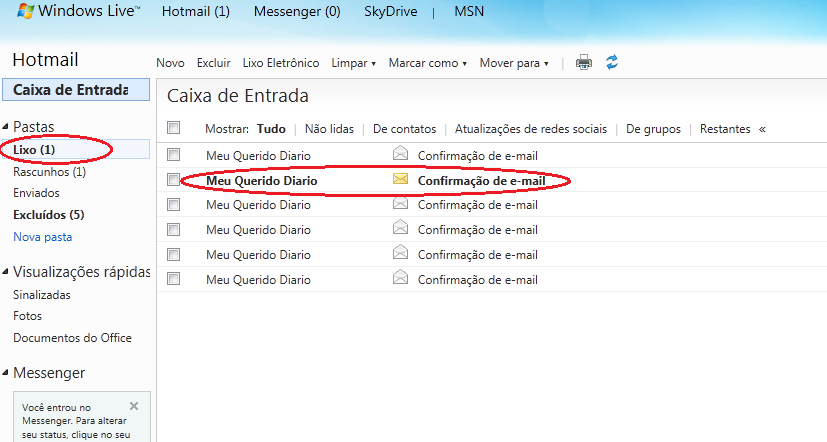Open the Rascunhos (1) folder
The width and height of the screenshot is (827, 442).
click(x=50, y=172)
